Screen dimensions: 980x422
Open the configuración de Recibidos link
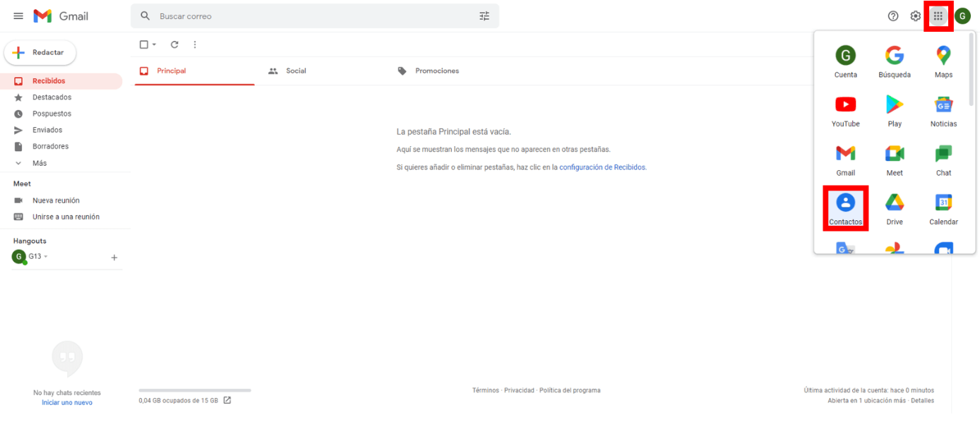click(602, 167)
